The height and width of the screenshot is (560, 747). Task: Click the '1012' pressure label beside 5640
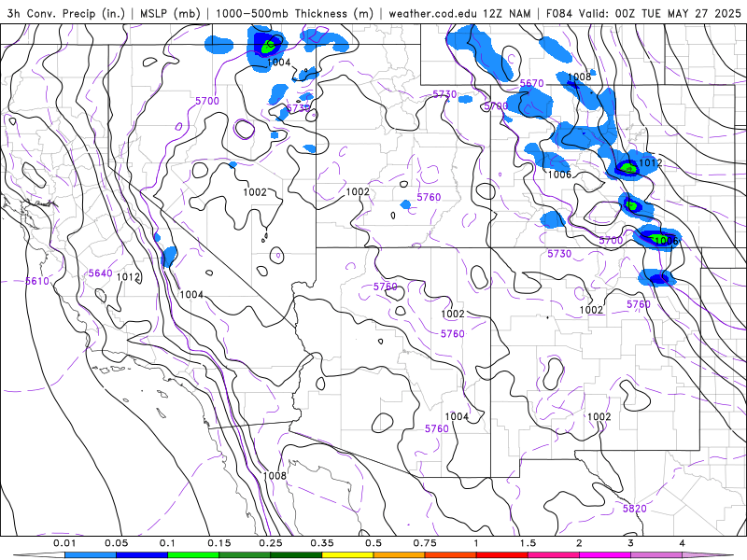click(x=128, y=276)
